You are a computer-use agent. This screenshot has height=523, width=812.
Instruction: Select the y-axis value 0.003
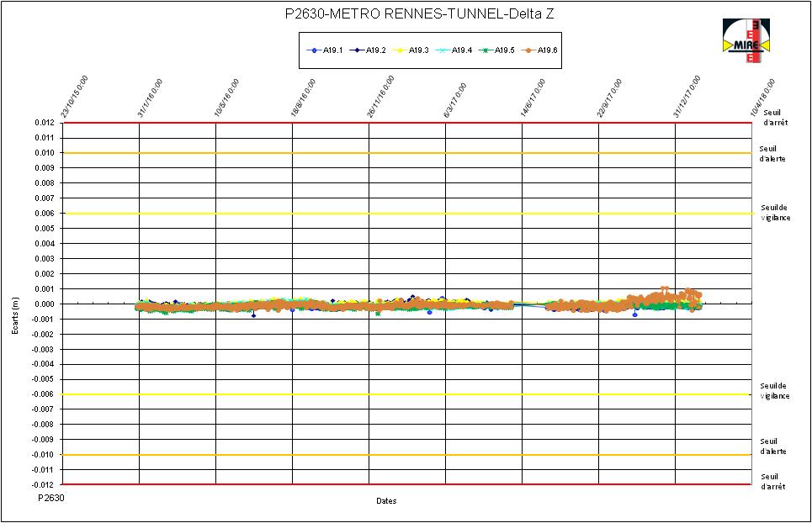[44, 258]
